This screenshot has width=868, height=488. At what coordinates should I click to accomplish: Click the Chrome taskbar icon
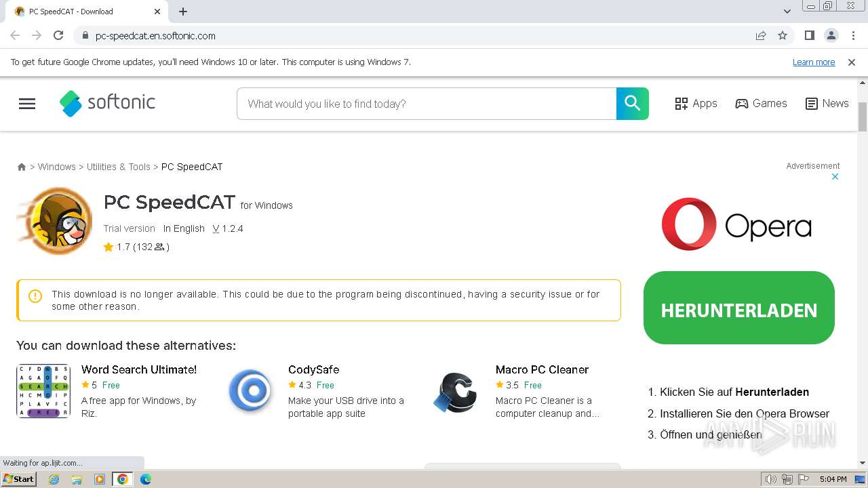click(123, 479)
